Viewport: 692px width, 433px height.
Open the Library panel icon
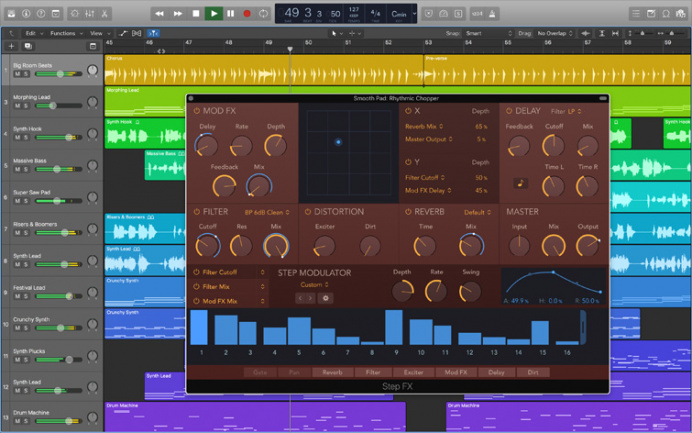11,14
